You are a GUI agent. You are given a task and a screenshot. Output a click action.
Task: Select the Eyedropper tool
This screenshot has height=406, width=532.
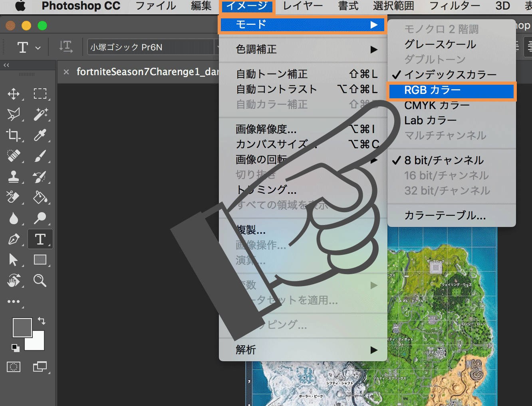(x=40, y=135)
